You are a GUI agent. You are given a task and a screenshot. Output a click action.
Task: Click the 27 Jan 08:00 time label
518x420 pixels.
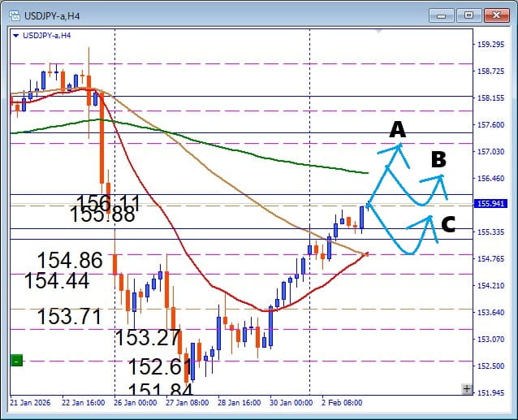(187, 402)
